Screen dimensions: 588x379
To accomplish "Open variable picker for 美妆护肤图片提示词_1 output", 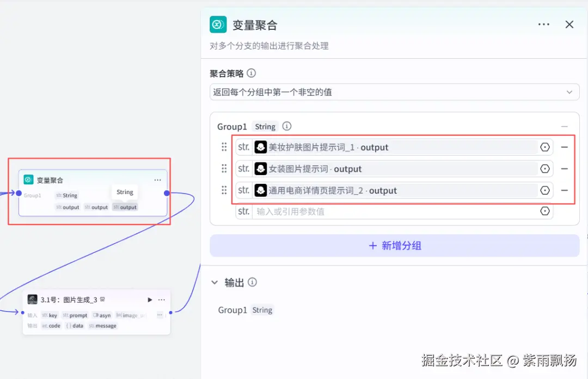I will tap(545, 147).
